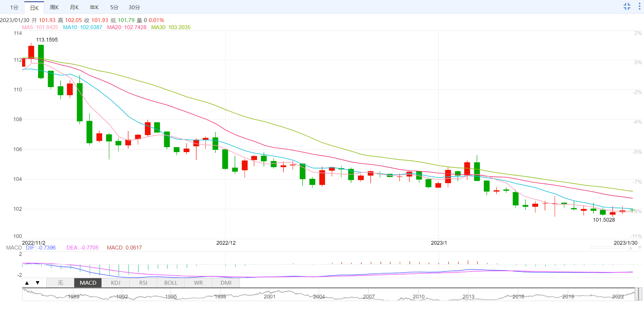Select the 日K daily candlestick tab
644x311 pixels.
coord(34,7)
